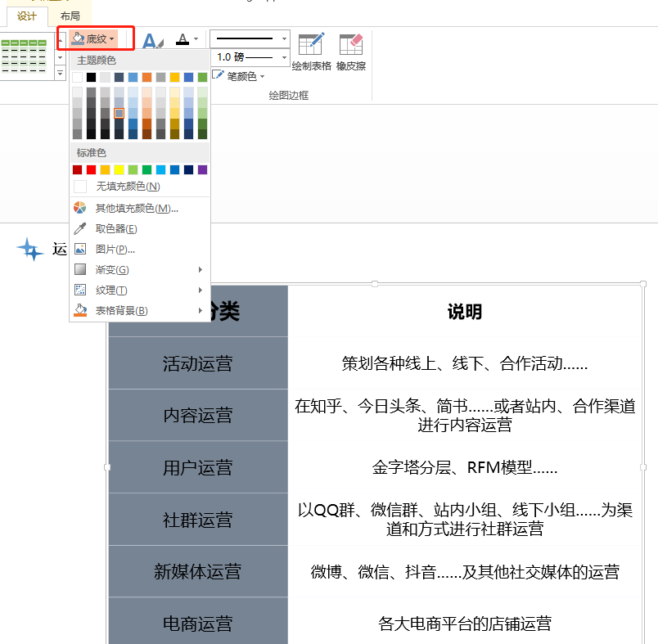Pick the standard red color swatch

coord(91,169)
